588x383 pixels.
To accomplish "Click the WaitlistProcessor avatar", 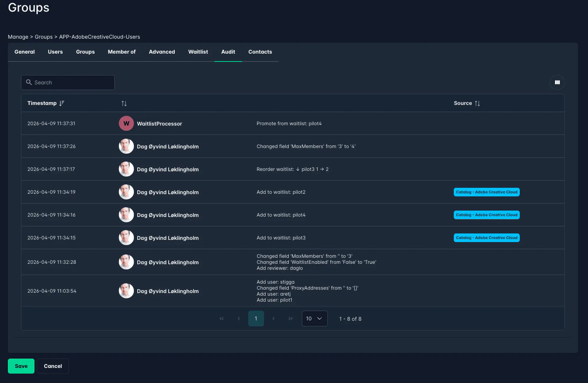I will pos(126,123).
